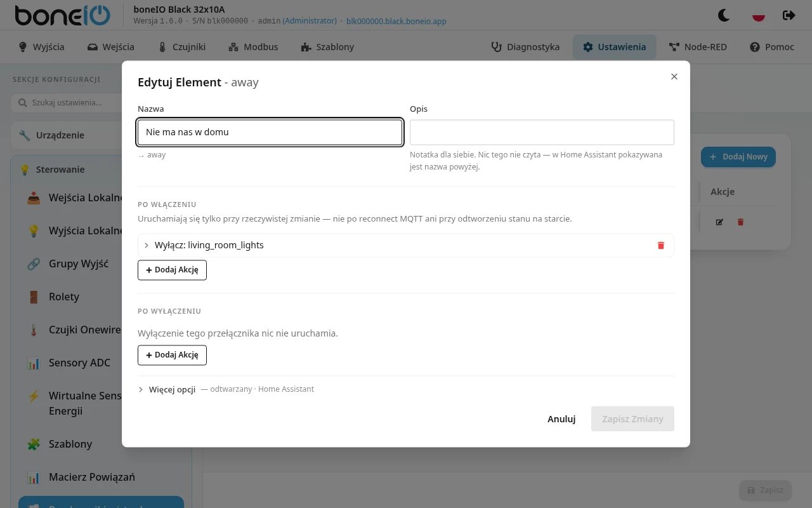Click the boneIO logo
This screenshot has height=508, width=812.
tap(62, 15)
